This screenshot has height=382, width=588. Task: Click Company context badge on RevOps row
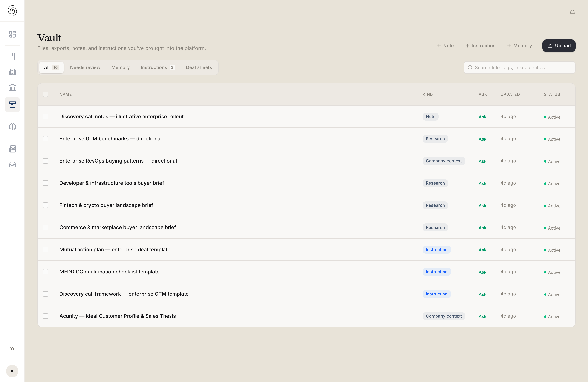pyautogui.click(x=444, y=161)
